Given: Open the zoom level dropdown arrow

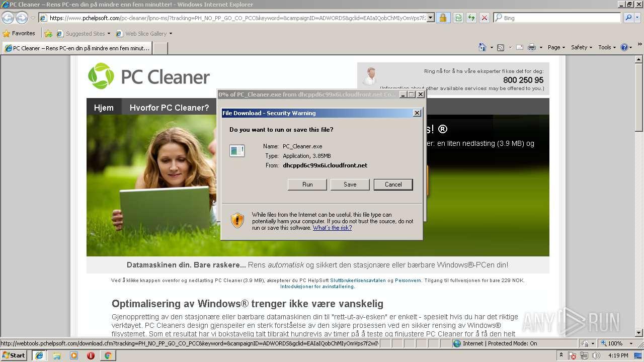Looking at the screenshot, I should click(631, 343).
